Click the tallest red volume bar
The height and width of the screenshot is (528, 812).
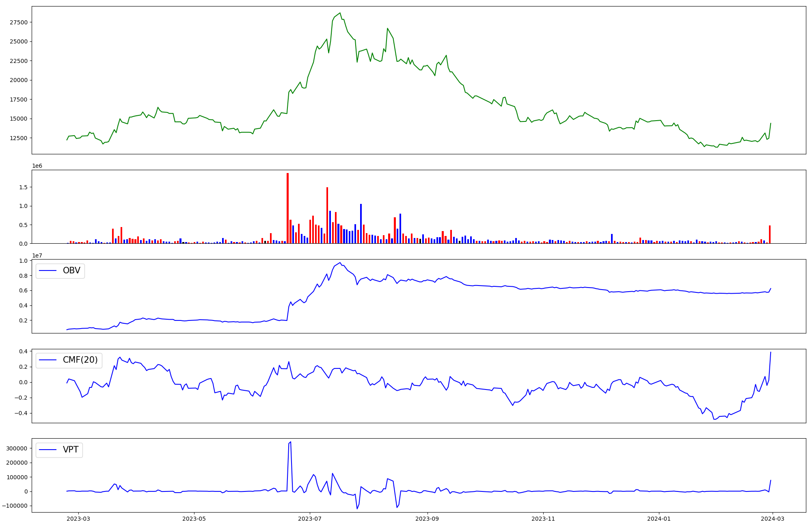click(x=287, y=208)
